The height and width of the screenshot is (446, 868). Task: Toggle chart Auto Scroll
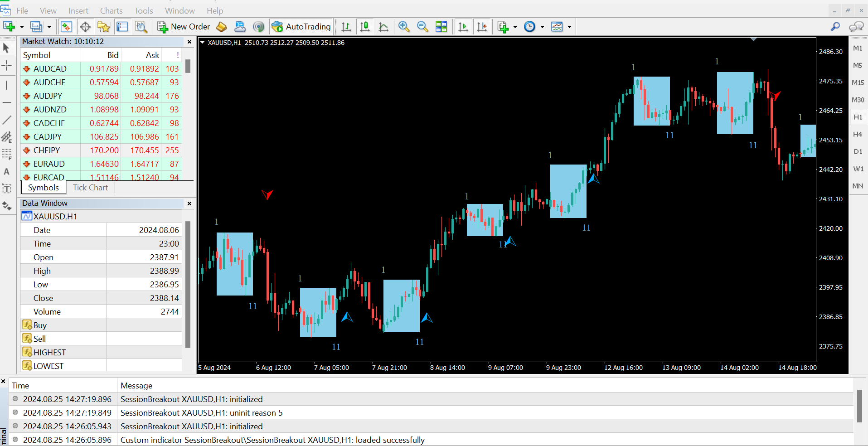tap(463, 27)
